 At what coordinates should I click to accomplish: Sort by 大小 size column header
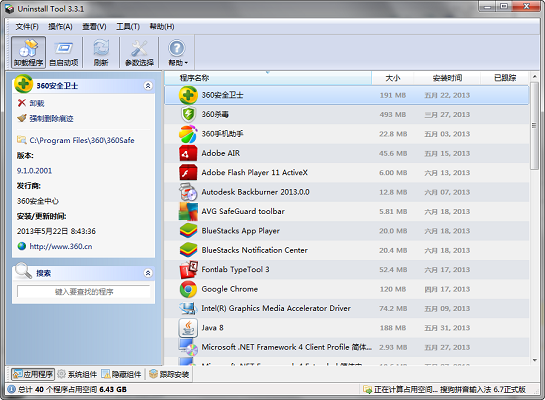click(x=393, y=78)
